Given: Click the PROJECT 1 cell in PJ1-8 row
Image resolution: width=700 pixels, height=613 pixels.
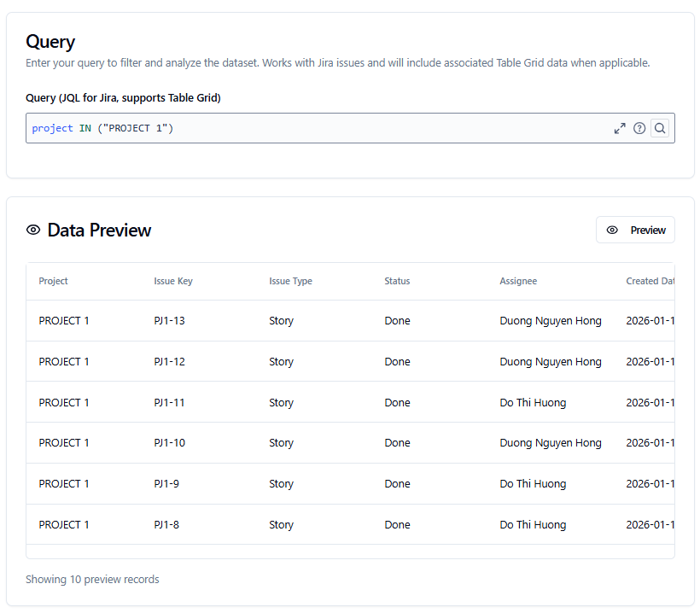Looking at the screenshot, I should point(64,525).
